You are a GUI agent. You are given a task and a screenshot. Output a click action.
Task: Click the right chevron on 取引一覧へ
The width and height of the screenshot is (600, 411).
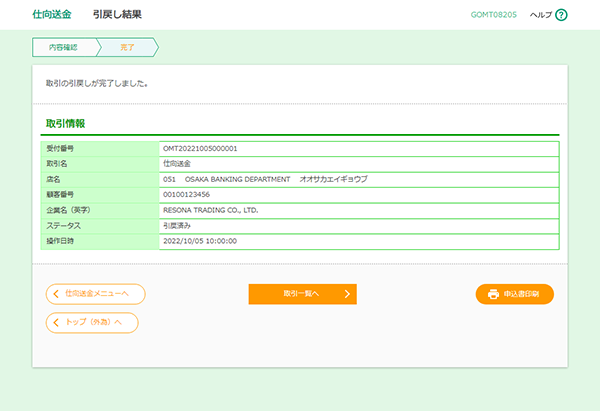tap(347, 294)
